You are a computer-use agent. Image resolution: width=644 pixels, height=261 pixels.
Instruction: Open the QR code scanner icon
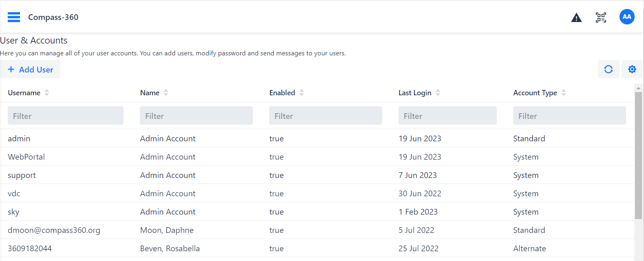point(601,18)
